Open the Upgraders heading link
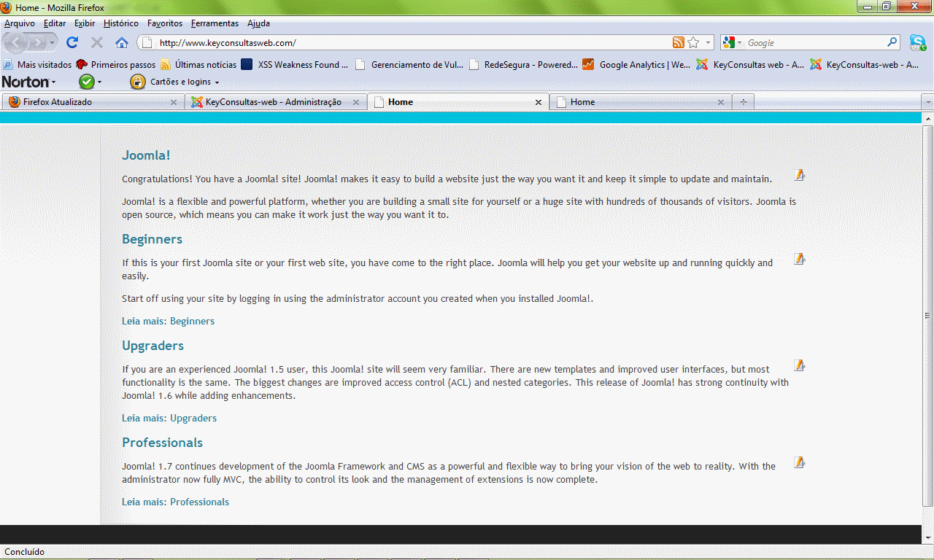 pos(153,346)
